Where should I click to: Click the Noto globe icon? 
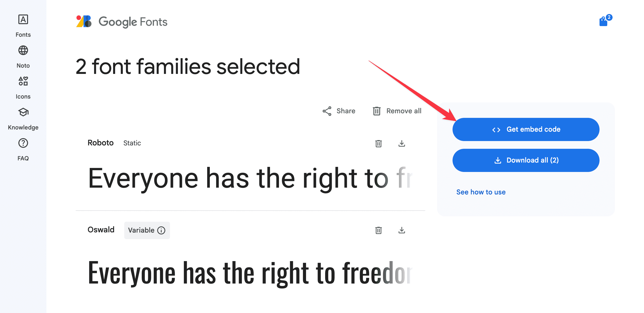(x=23, y=50)
